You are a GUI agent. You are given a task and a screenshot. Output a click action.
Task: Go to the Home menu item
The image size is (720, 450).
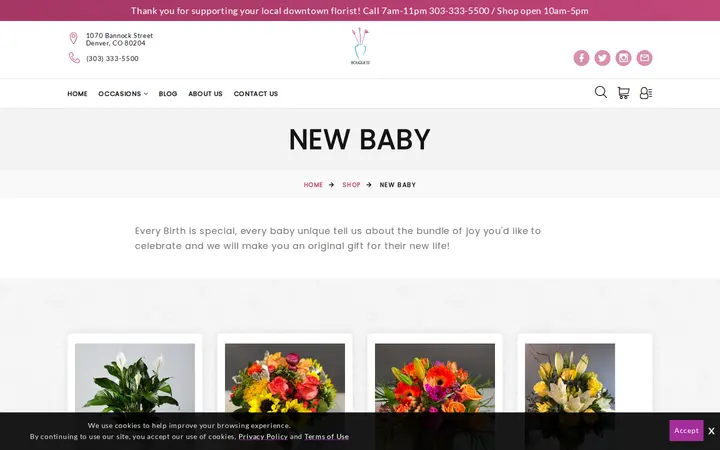click(x=77, y=94)
